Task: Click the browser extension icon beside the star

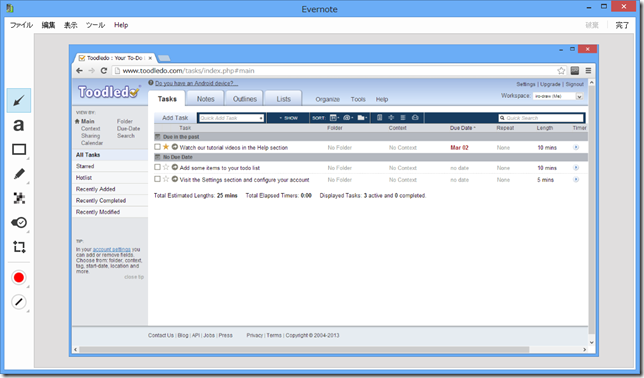Action: (x=575, y=71)
